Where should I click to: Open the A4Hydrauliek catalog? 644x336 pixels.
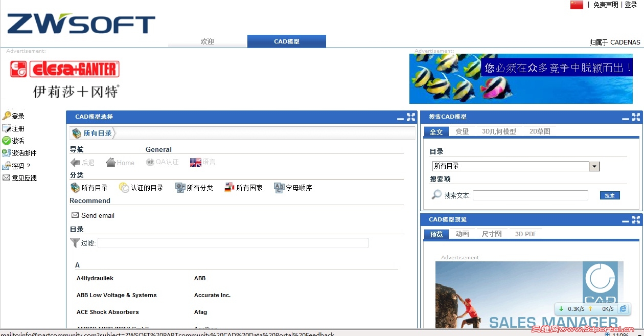point(95,278)
